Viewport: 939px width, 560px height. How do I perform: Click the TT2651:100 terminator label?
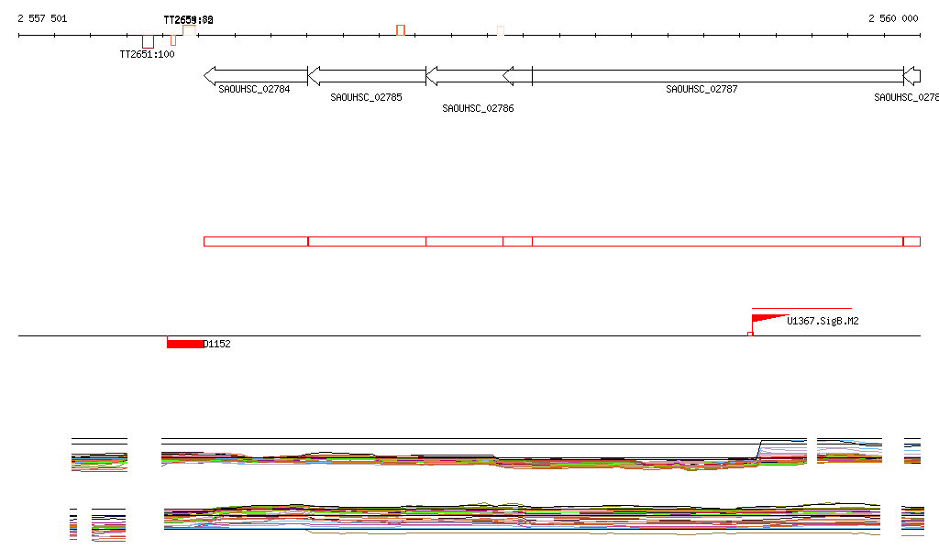148,54
